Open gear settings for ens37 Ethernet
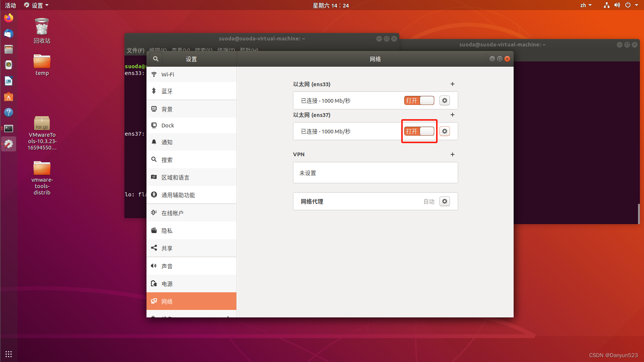This screenshot has width=644, height=362. click(x=445, y=131)
